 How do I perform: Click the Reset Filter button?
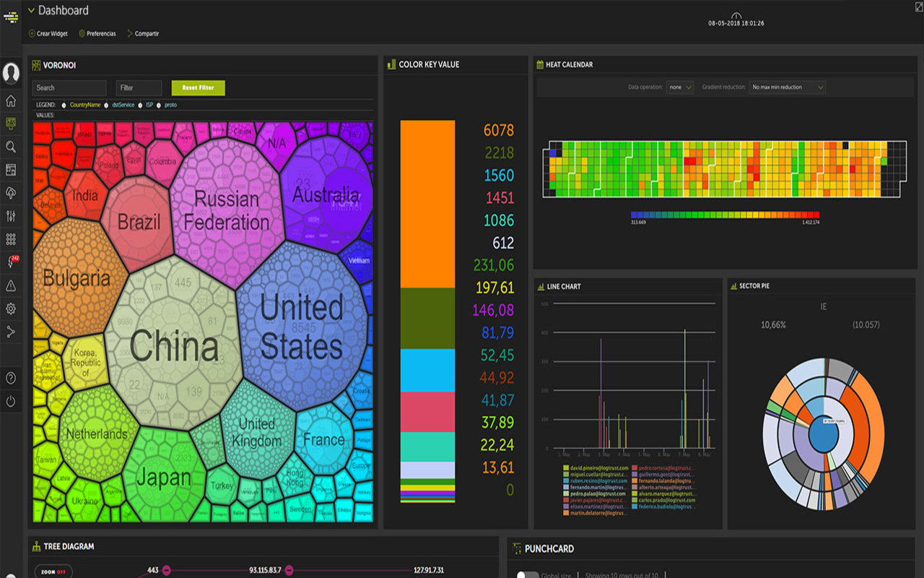pos(198,87)
